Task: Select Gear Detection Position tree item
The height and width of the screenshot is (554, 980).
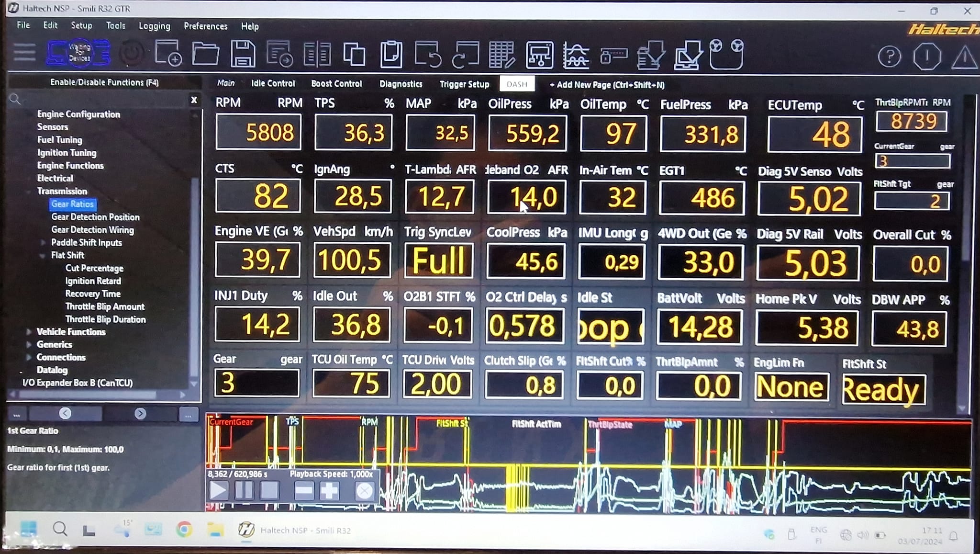Action: pyautogui.click(x=95, y=217)
